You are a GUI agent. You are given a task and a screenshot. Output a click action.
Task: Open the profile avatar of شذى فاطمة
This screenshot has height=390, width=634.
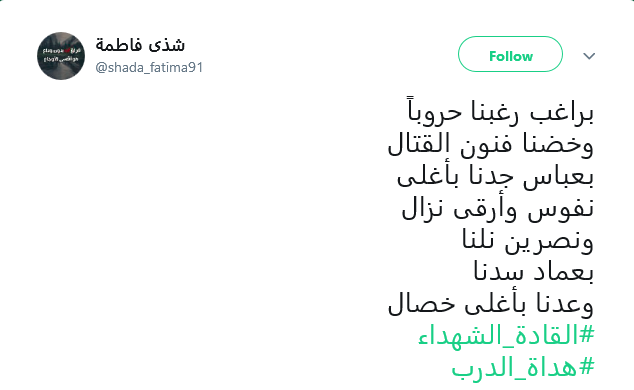click(x=61, y=56)
